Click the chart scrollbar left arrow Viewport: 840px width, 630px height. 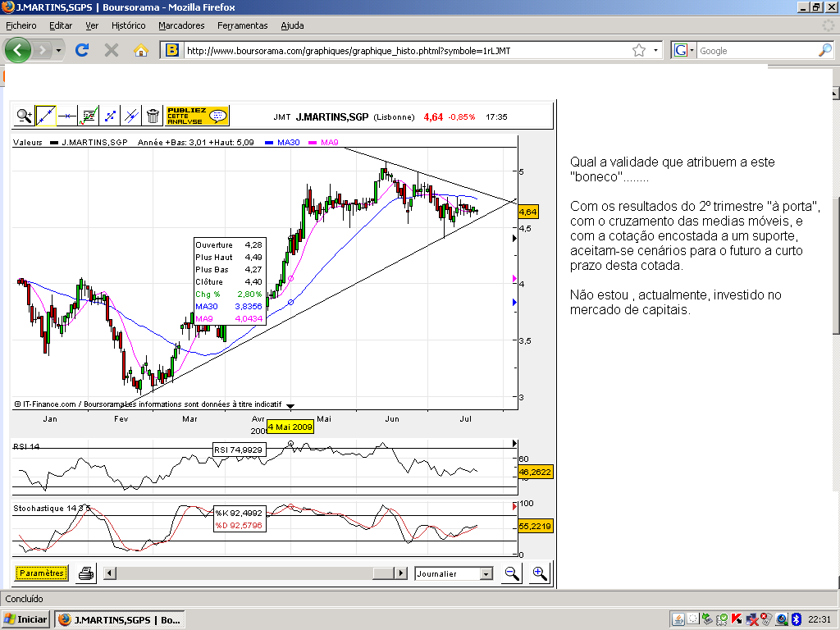click(x=109, y=573)
